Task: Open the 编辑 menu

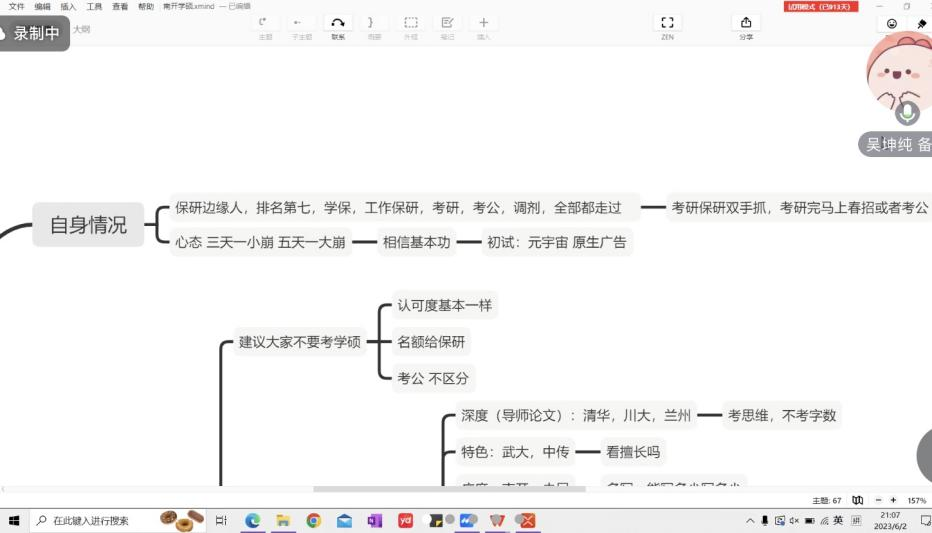Action: (x=42, y=7)
